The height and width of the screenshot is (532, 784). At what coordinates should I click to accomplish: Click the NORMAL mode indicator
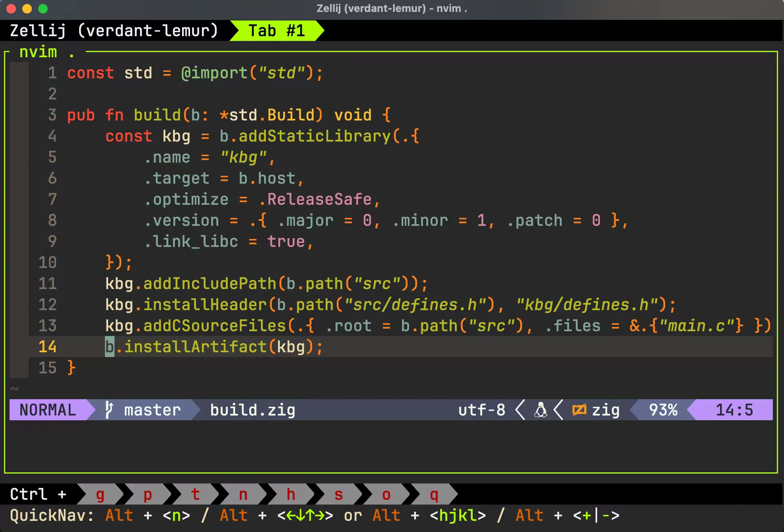[x=48, y=410]
